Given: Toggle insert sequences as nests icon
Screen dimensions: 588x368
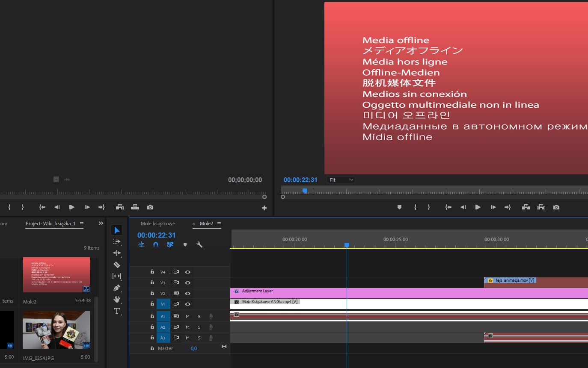Looking at the screenshot, I should pyautogui.click(x=141, y=244).
